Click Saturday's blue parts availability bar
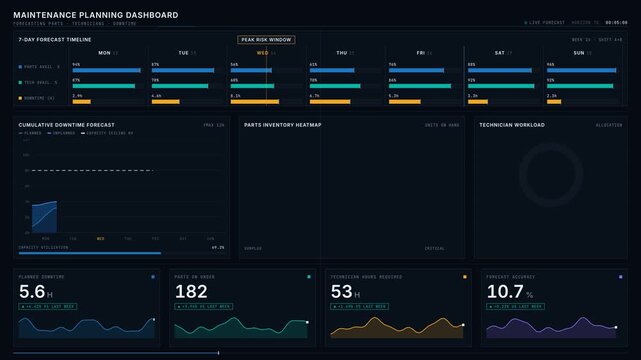 click(500, 70)
